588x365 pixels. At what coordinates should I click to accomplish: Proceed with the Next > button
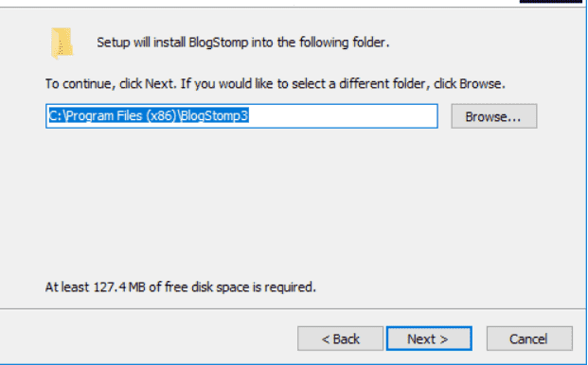[x=429, y=339]
